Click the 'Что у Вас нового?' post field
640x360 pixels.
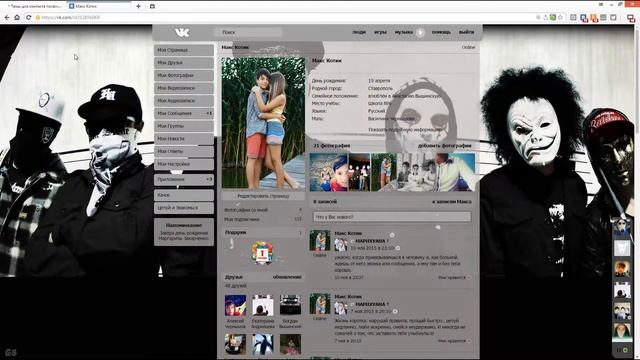coord(392,217)
